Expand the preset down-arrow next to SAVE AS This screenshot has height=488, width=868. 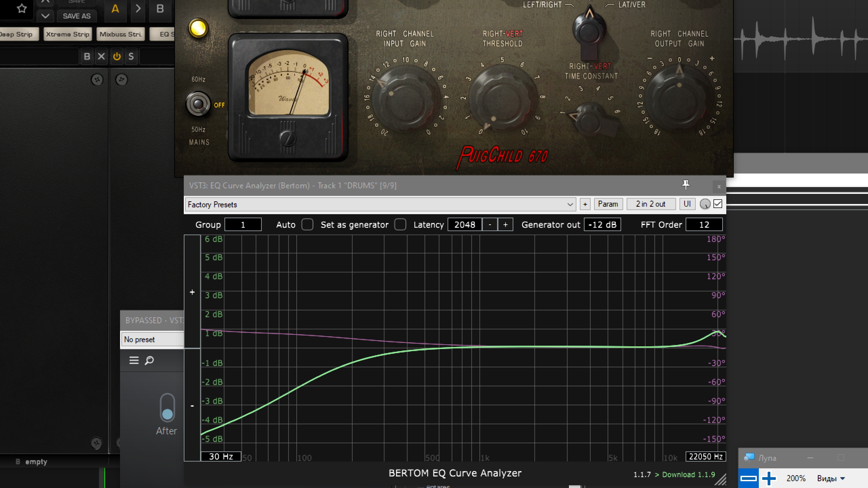click(45, 16)
